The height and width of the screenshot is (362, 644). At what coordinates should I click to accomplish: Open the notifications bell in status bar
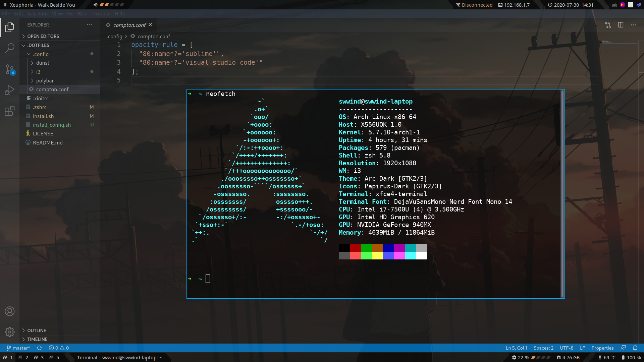coord(635,348)
